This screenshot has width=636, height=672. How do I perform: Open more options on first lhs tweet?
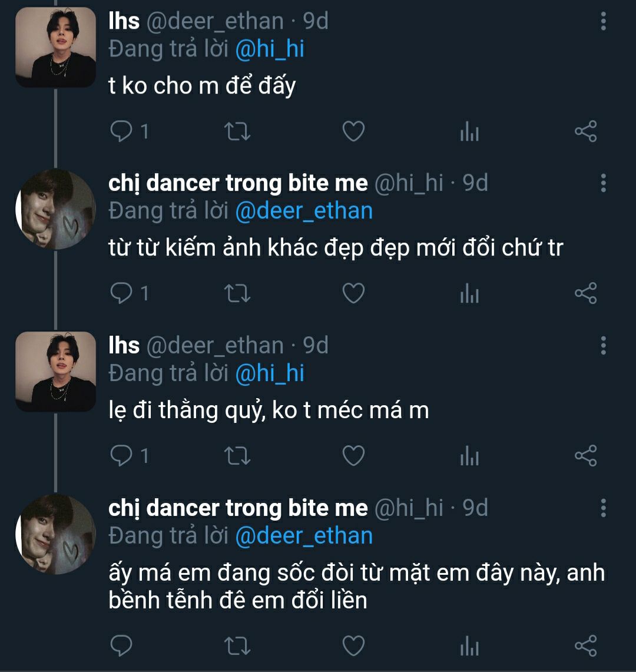603,21
